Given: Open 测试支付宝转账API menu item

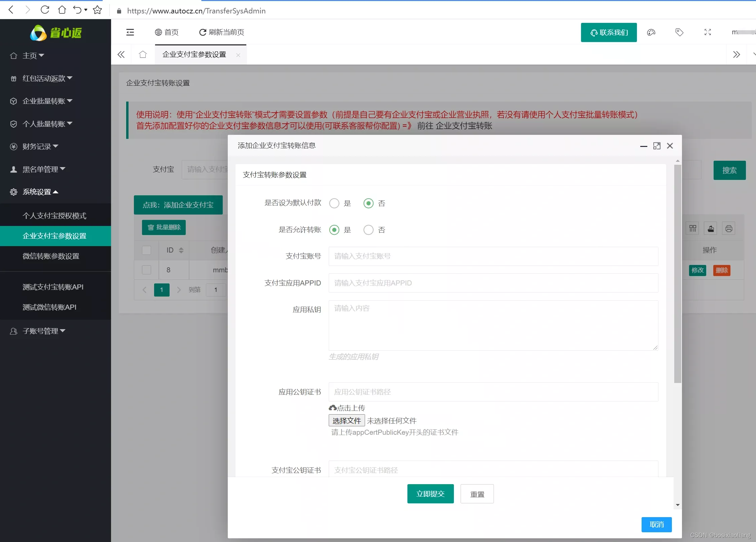Looking at the screenshot, I should 53,287.
